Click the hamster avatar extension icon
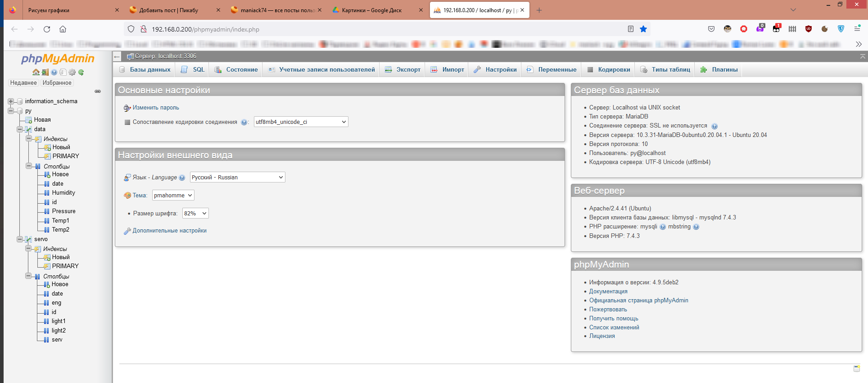The height and width of the screenshot is (383, 868). [728, 29]
